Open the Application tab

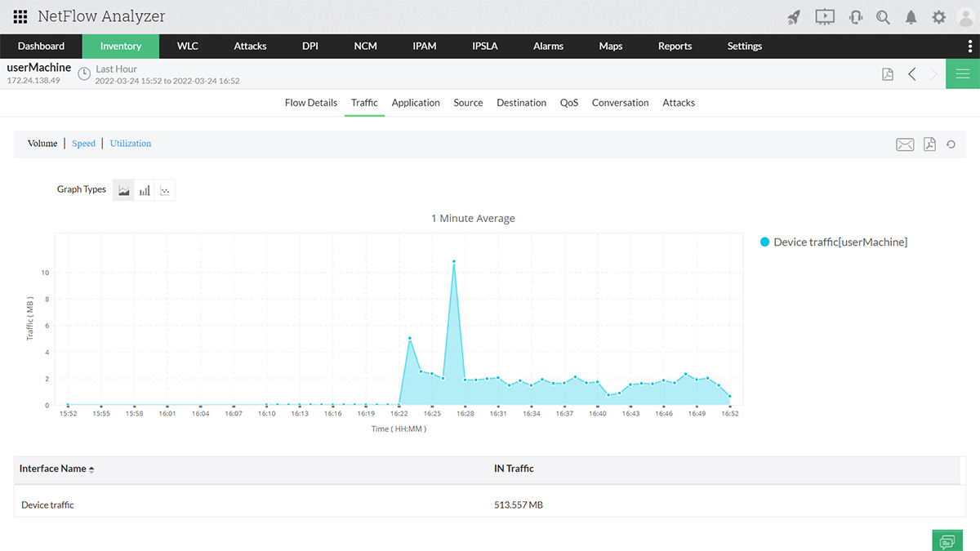[x=416, y=103]
